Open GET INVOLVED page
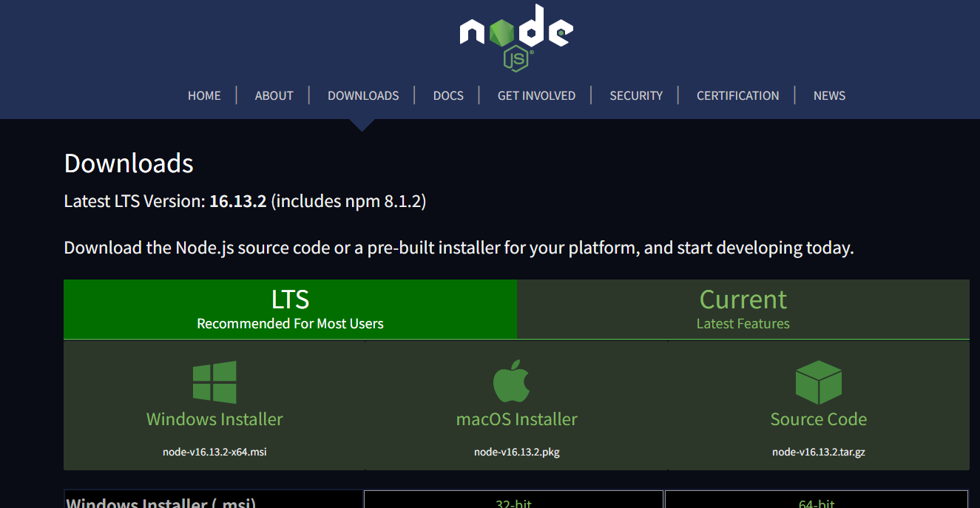980x508 pixels. [536, 95]
